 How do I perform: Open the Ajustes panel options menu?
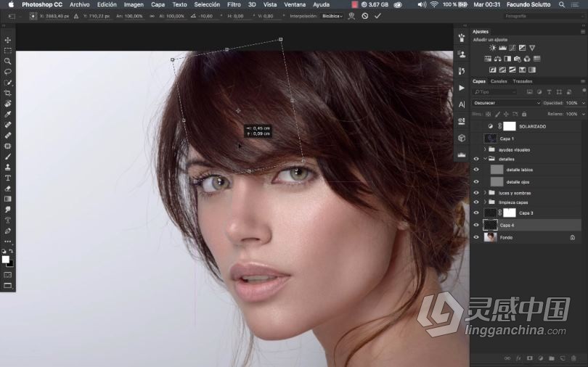tap(583, 32)
